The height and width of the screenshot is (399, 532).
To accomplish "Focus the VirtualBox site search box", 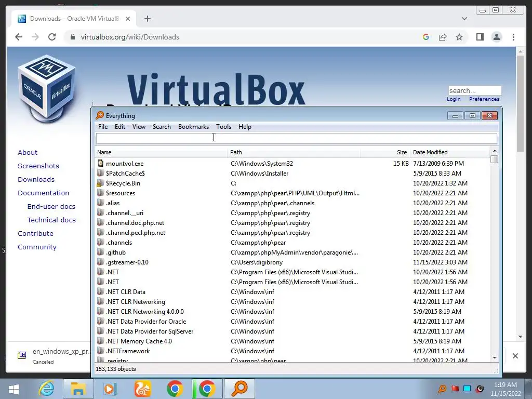I will tap(475, 90).
